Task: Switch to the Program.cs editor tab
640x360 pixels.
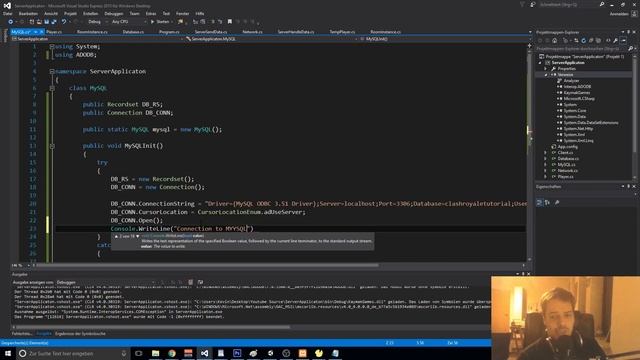Action: click(169, 32)
